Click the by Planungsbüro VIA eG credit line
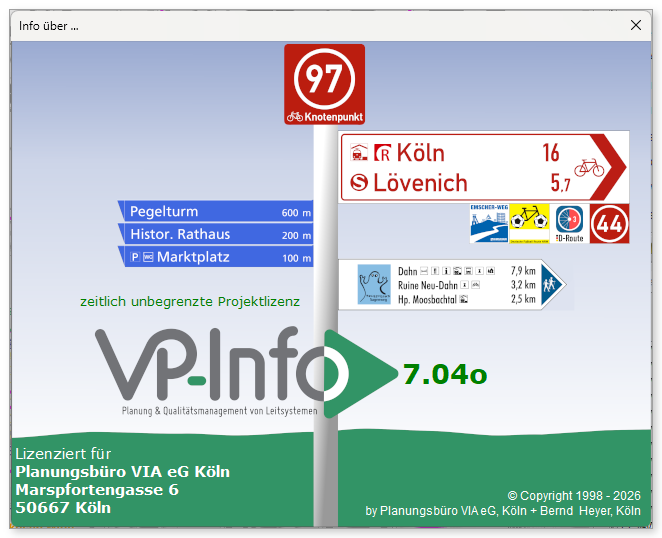The height and width of the screenshot is (538, 662). click(503, 511)
